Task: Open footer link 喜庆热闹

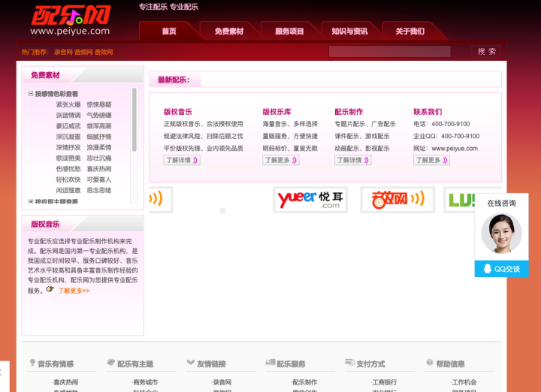Action: point(65,382)
